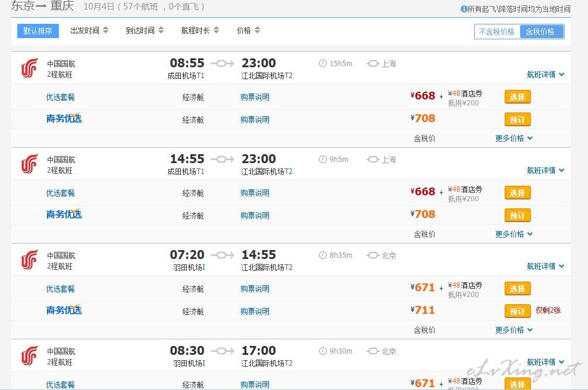Screen dimensions: 588x390
Task: Open 购票说明 for 优选套餐 on the 14:55 flight
Action: tap(255, 193)
